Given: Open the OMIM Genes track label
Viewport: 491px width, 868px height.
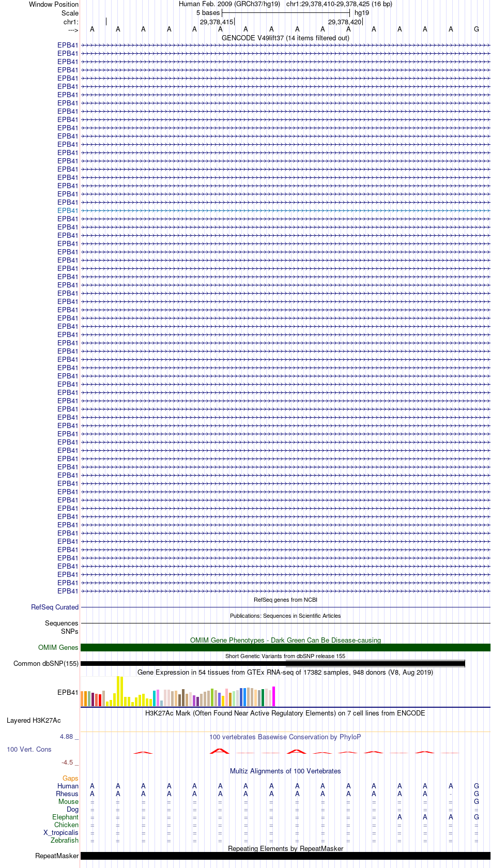Looking at the screenshot, I should point(58,647).
